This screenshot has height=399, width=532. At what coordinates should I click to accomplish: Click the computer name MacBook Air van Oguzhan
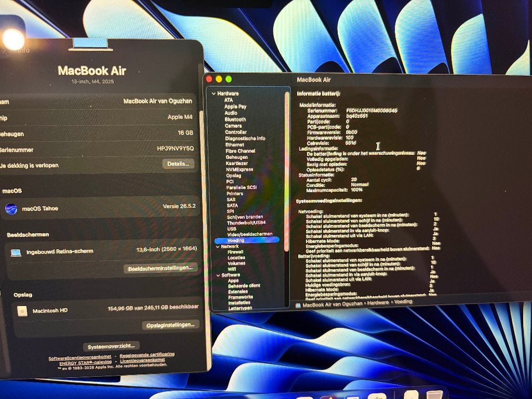coord(158,101)
